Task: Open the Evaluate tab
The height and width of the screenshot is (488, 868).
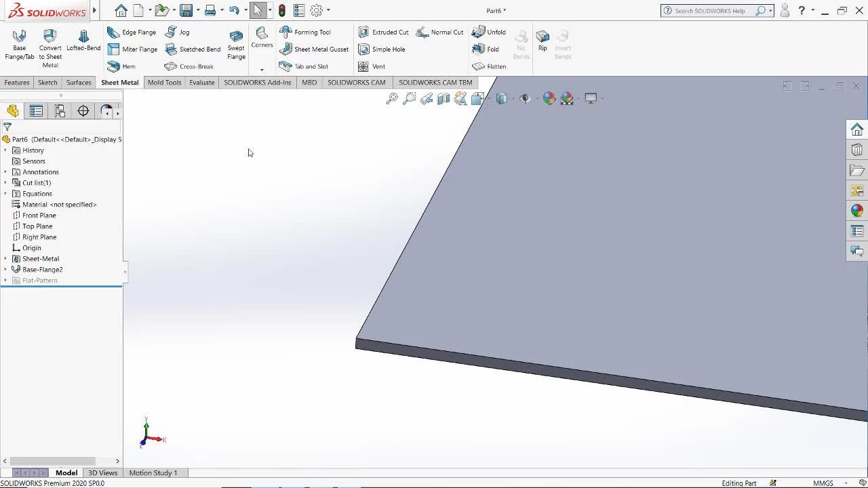Action: click(x=201, y=83)
